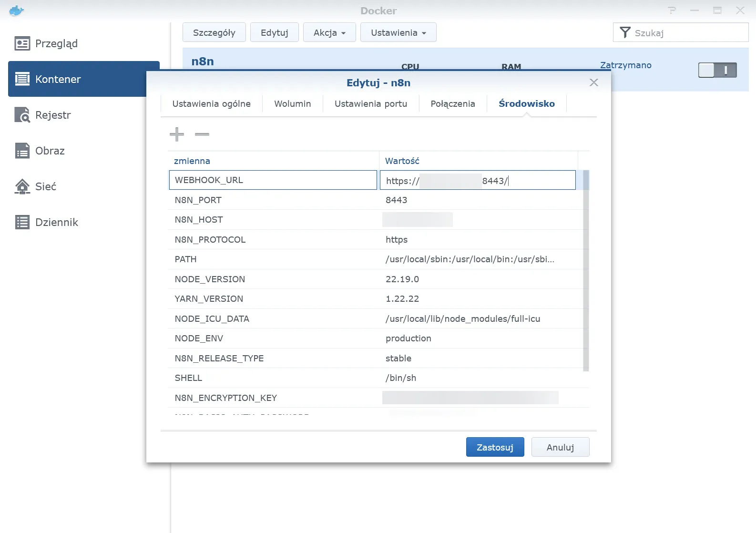Viewport: 756px width, 533px height.
Task: Switch to the Połączenia tab
Action: click(x=452, y=104)
